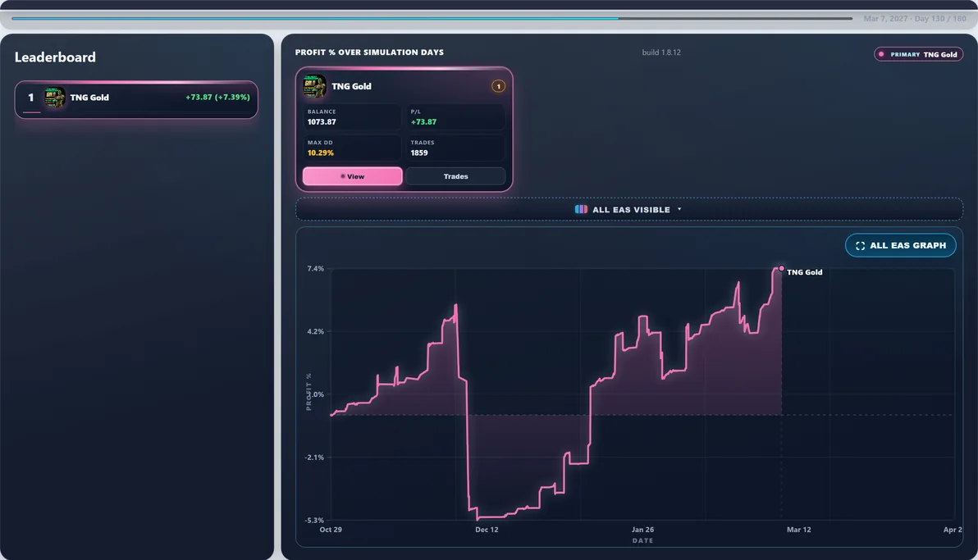
Task: Click the simulation day progress bar
Action: (432, 19)
